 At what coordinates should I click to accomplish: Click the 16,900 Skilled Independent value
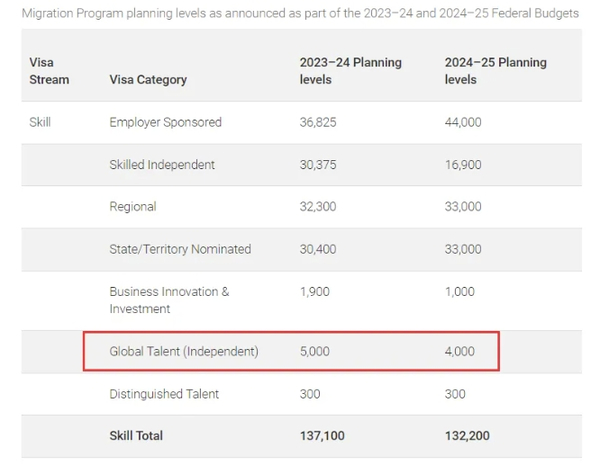click(462, 164)
